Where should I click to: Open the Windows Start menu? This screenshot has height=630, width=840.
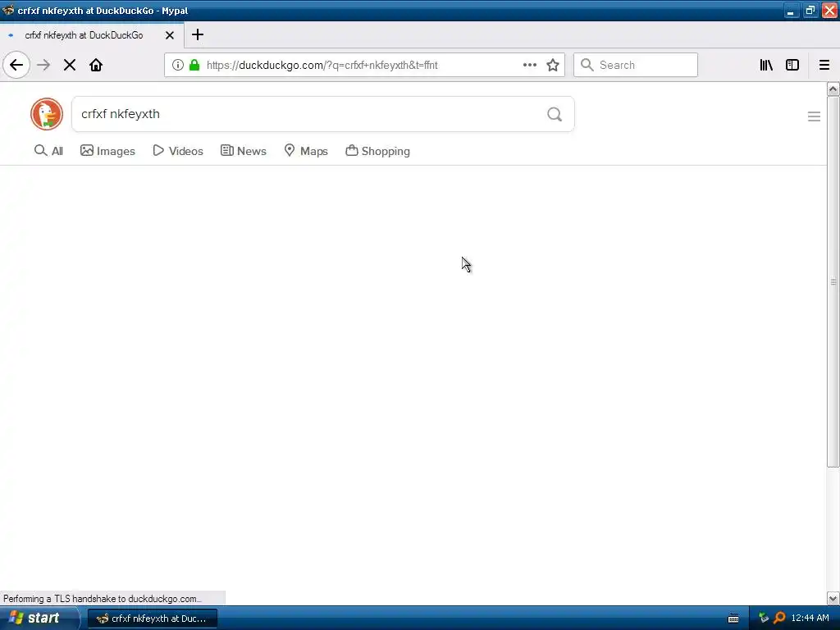[39, 619]
